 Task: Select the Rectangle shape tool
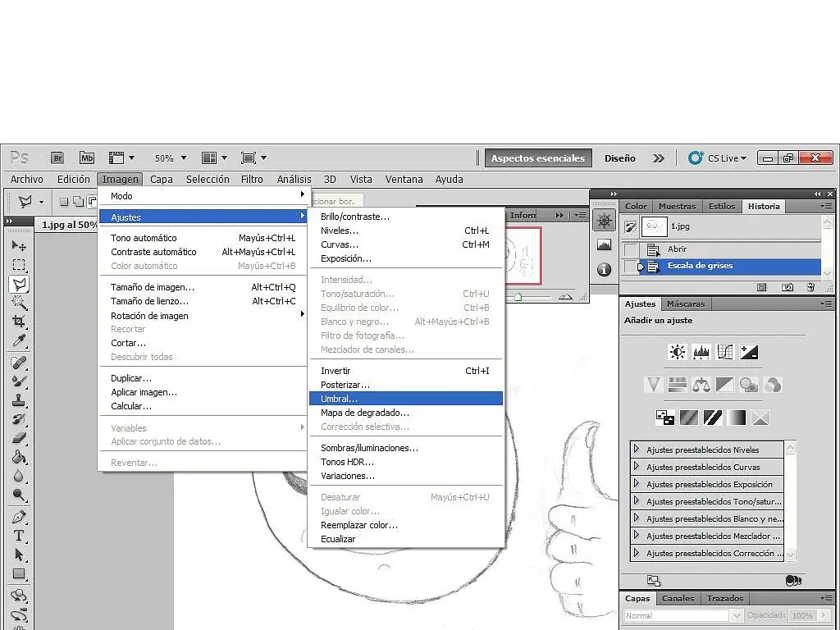(19, 573)
